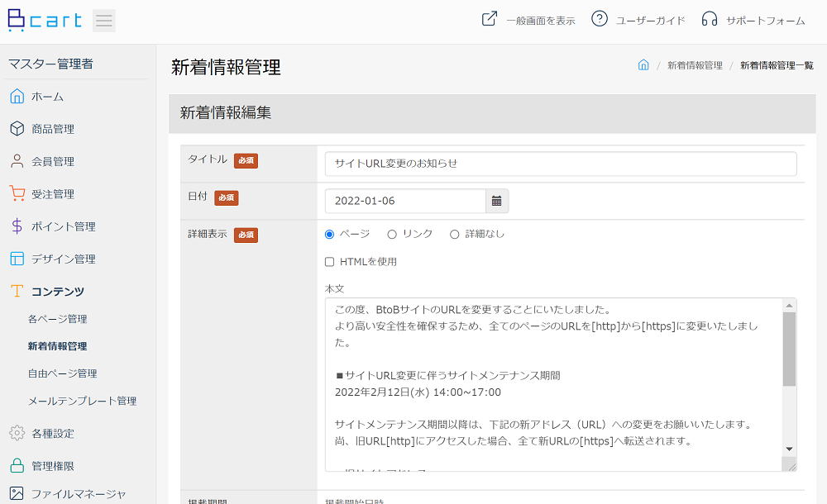Open the ユーザーガイド link
The height and width of the screenshot is (504, 827).
click(650, 21)
